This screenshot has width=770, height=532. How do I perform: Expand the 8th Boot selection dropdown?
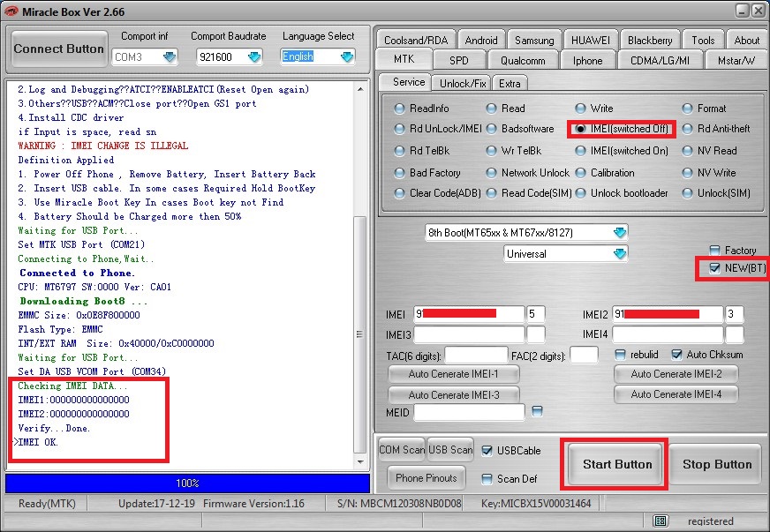pyautogui.click(x=620, y=232)
